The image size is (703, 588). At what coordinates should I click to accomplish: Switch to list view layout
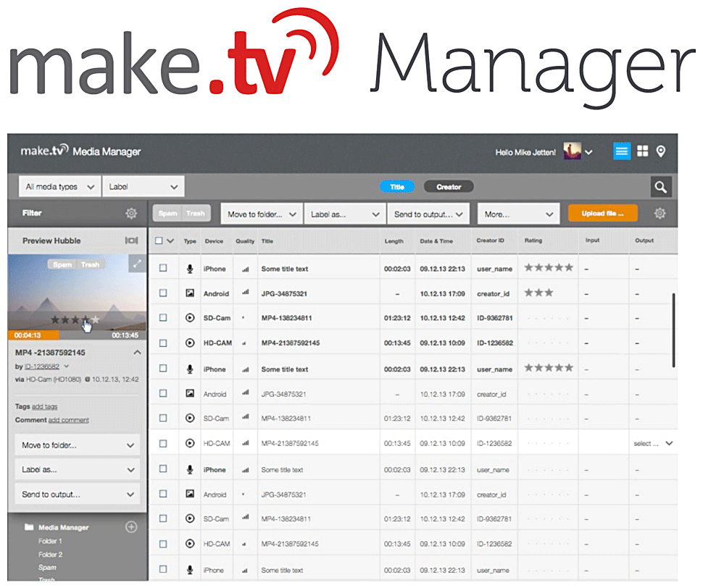(622, 151)
